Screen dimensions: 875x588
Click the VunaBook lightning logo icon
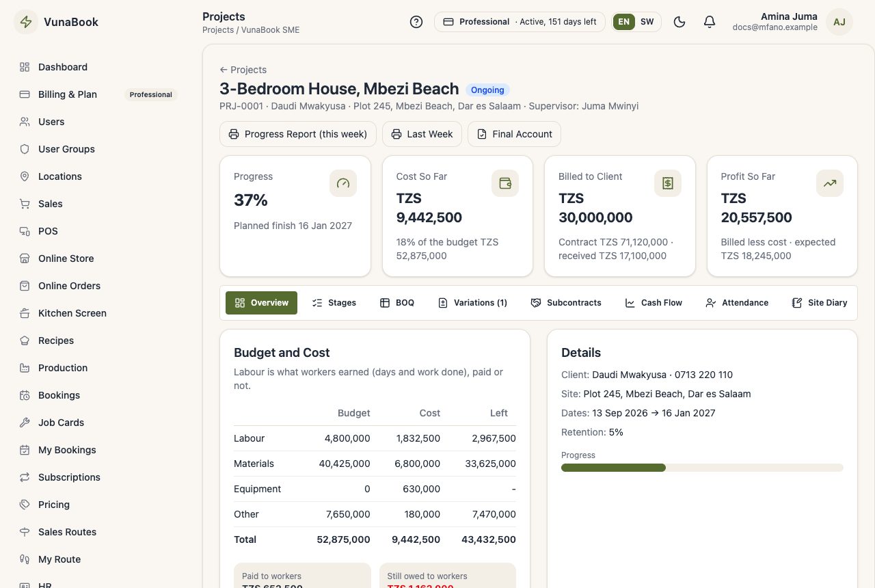pos(26,22)
